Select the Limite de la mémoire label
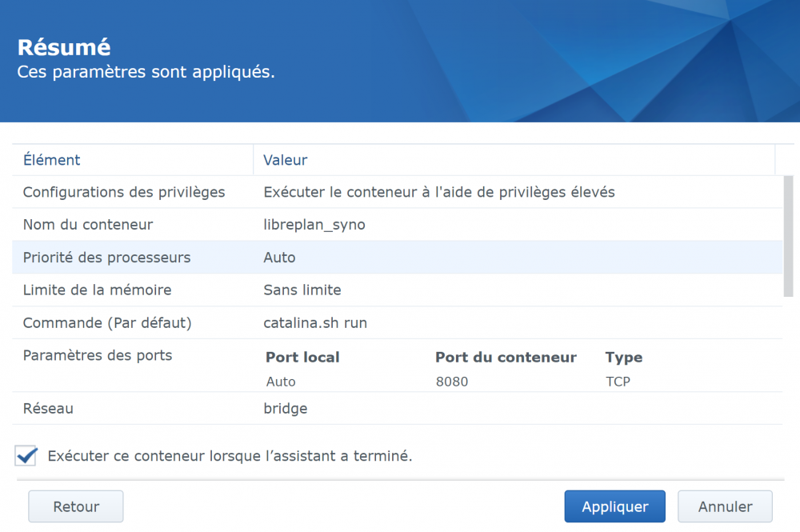 click(97, 290)
